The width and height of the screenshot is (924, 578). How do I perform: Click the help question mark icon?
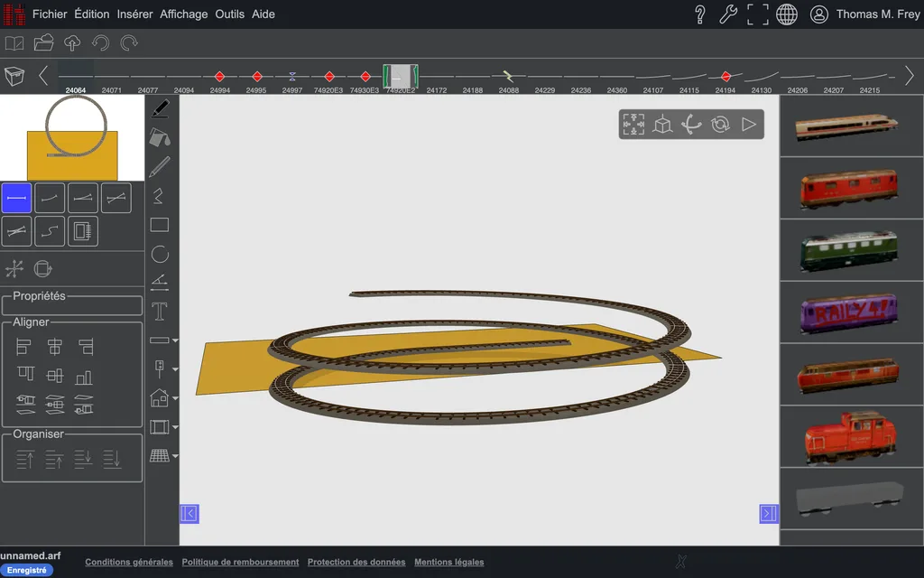pos(700,14)
